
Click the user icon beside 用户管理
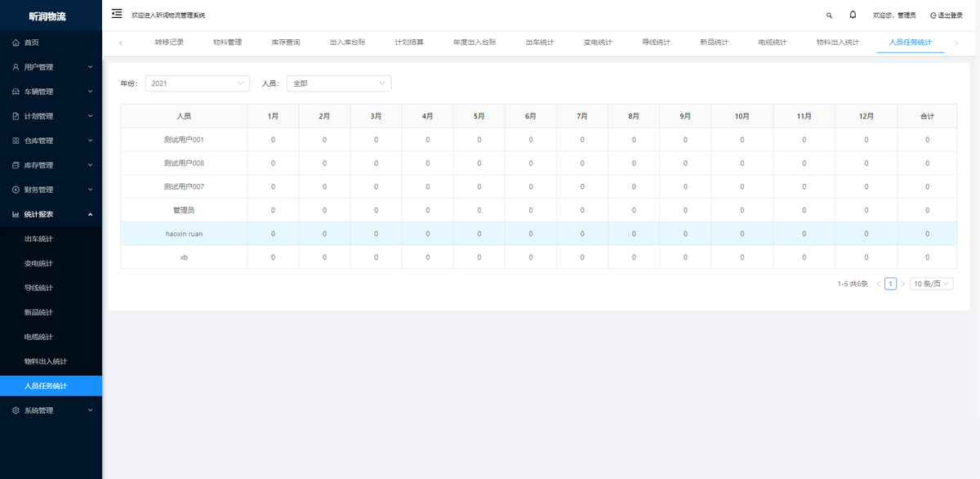point(16,67)
